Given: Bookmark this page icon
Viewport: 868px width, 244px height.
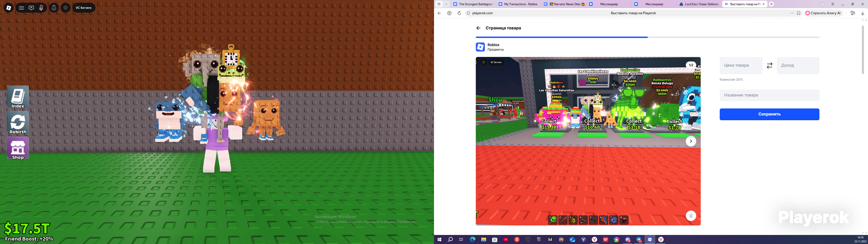Looking at the screenshot, I should 799,13.
